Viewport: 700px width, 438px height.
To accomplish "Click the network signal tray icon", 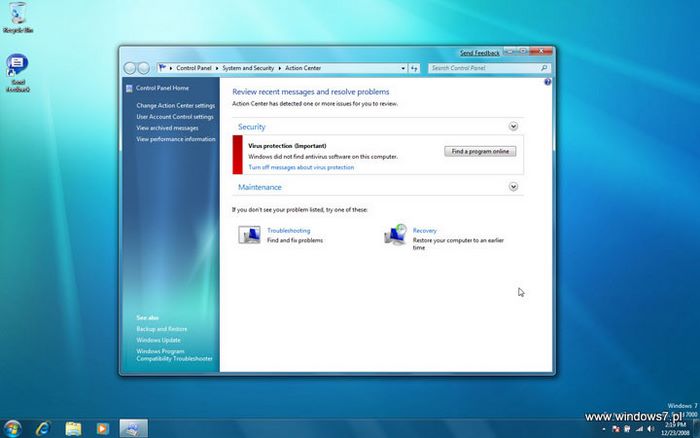I will [x=639, y=429].
